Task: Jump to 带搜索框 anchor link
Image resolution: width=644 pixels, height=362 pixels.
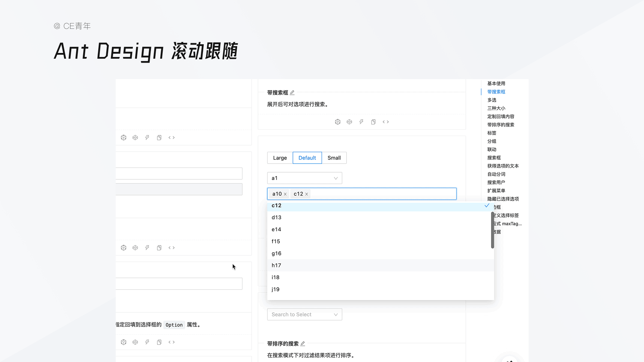Action: [x=496, y=92]
